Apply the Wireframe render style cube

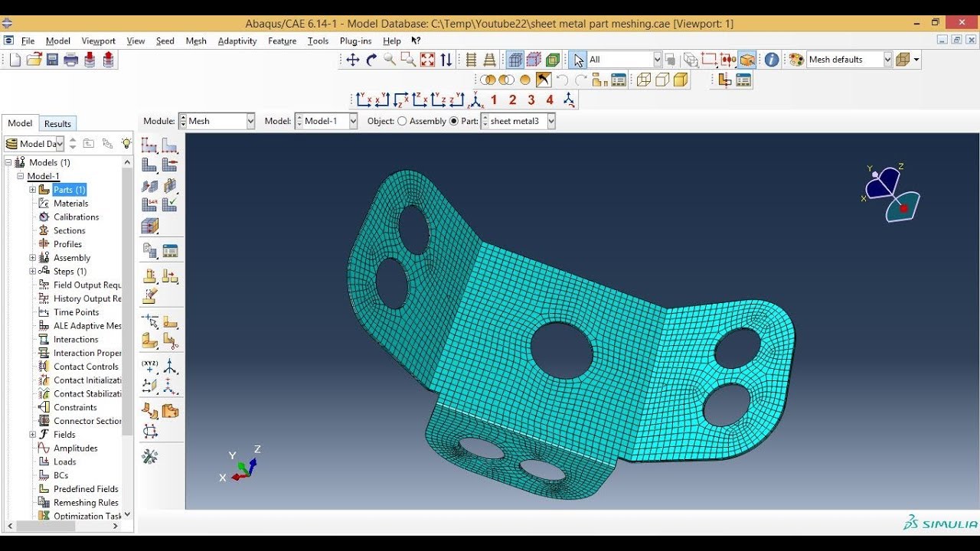[643, 80]
